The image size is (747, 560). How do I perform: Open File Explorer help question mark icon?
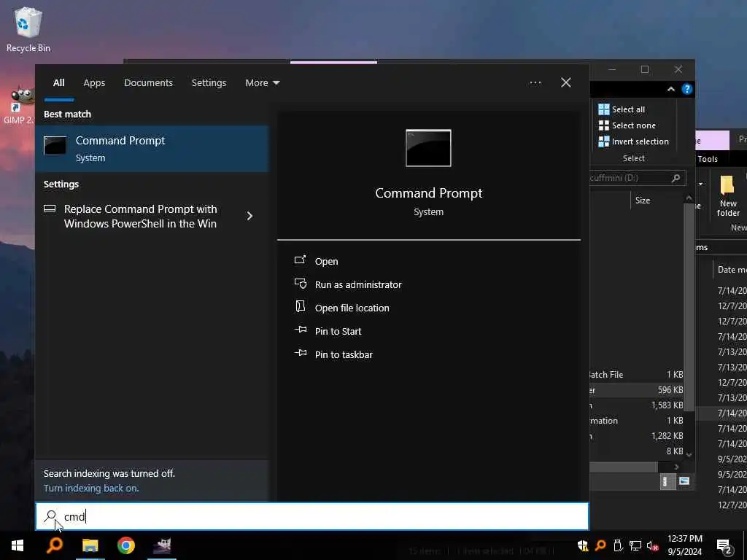pyautogui.click(x=687, y=89)
